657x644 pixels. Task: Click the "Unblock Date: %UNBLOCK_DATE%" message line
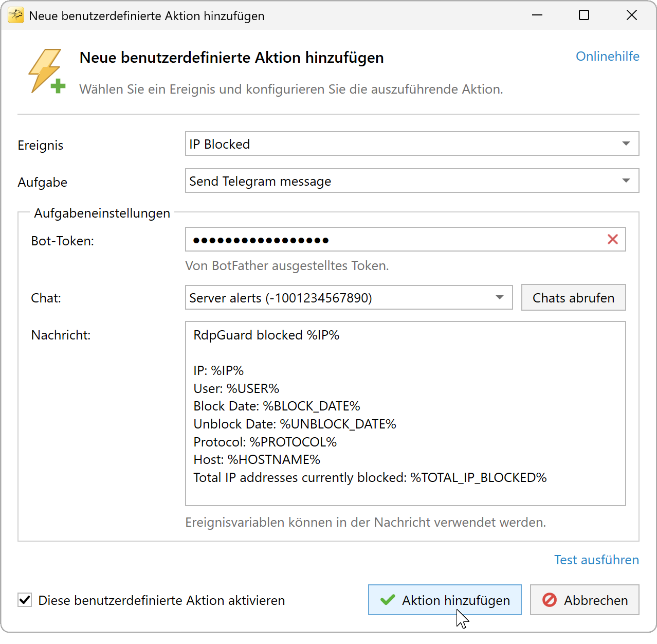pos(295,424)
